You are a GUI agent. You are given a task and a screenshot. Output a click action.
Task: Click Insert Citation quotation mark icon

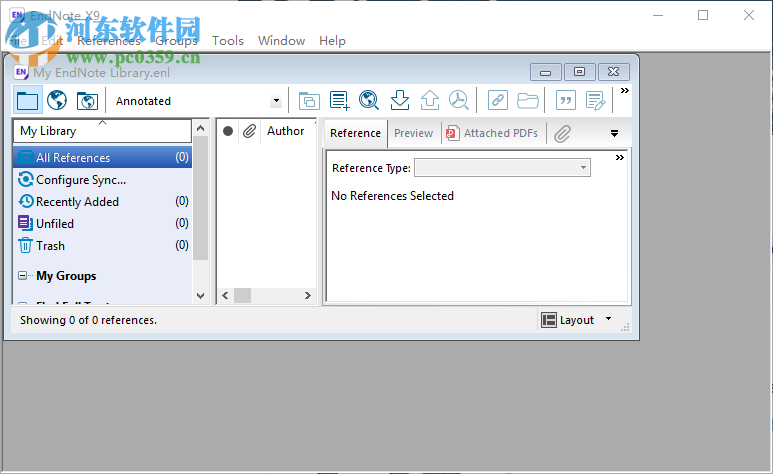(x=566, y=101)
